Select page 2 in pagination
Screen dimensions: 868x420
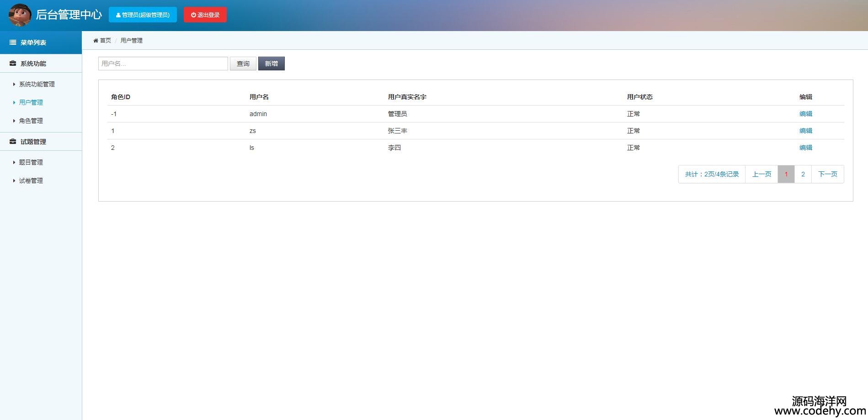coord(803,174)
